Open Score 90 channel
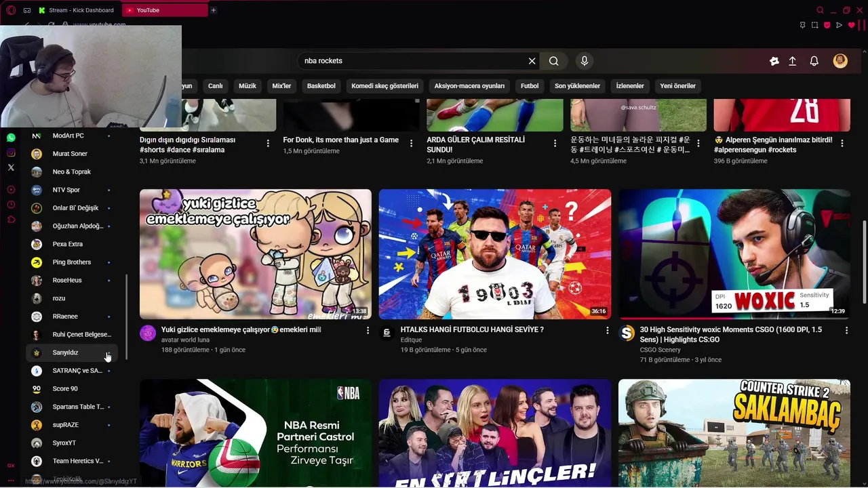Viewport: 868px width, 488px height. [71, 388]
